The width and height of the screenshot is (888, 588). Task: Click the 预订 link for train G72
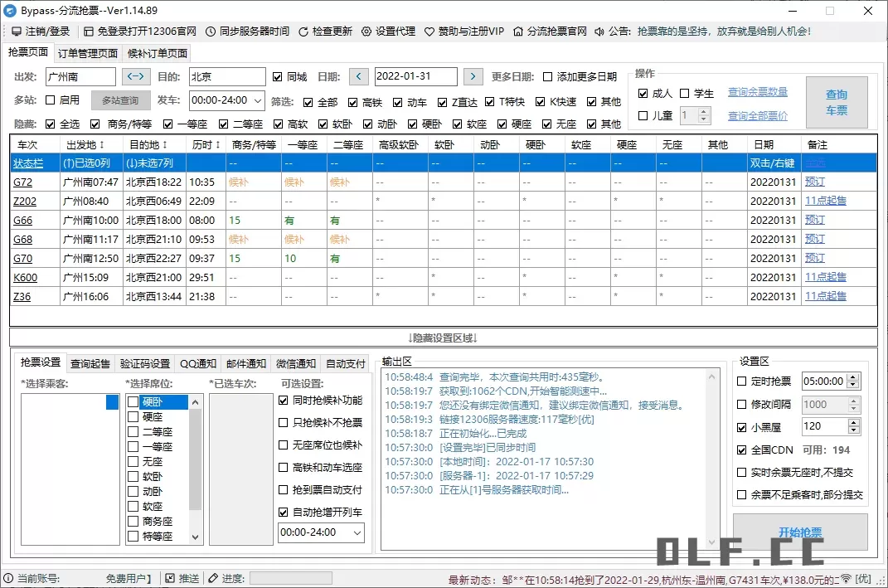[x=814, y=181]
